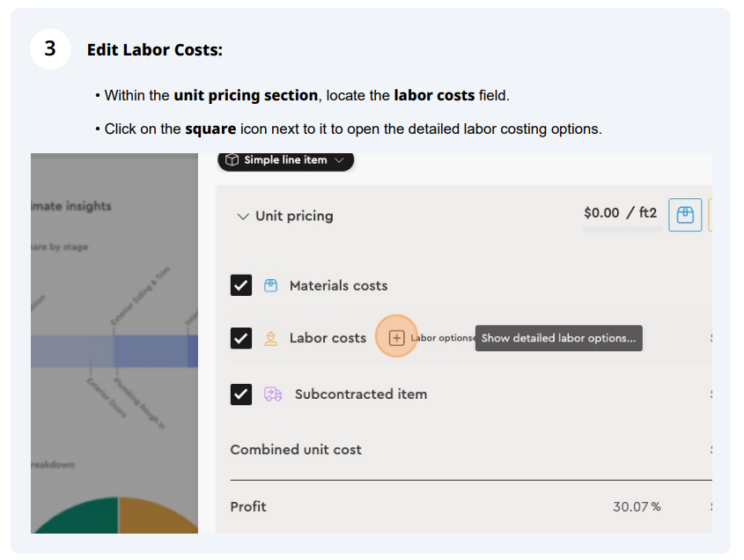Viewport: 744px width, 560px height.
Task: Click the Labor options label
Action: (442, 338)
